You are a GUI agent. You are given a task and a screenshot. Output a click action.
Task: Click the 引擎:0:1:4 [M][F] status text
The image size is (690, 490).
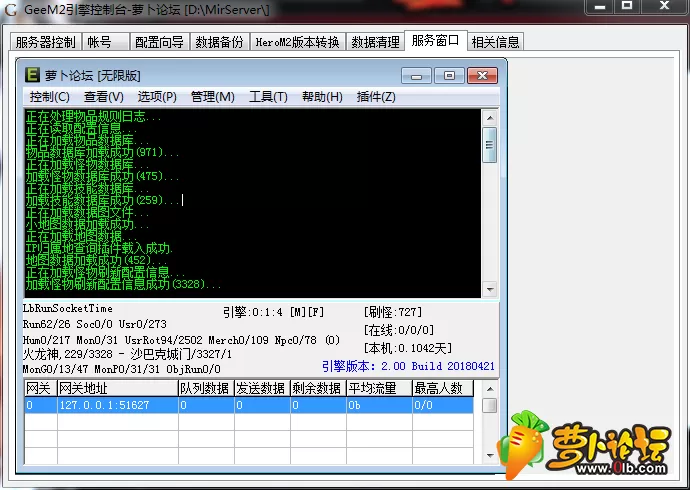point(273,312)
